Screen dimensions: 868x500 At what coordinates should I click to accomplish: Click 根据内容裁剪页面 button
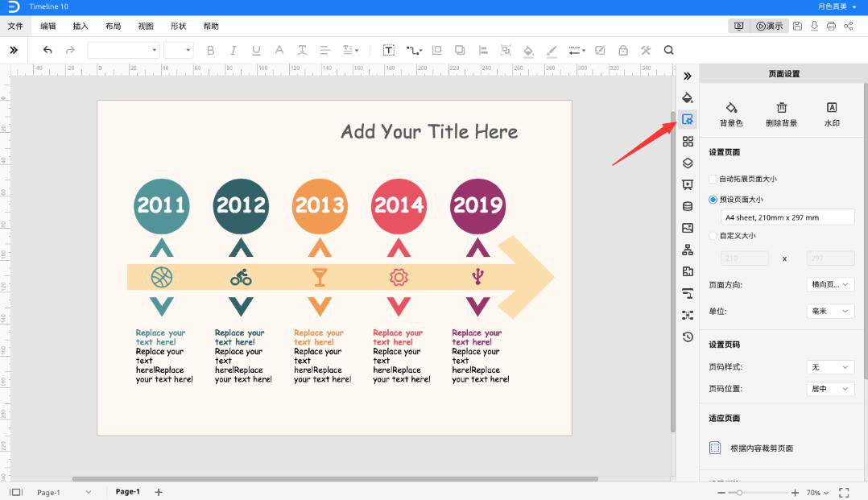pos(752,448)
